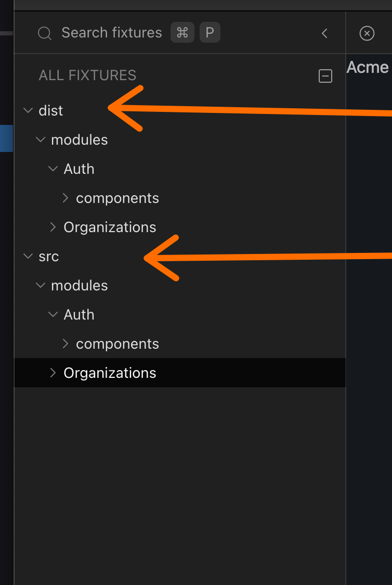Click the P keyboard shortcut badge

[210, 32]
